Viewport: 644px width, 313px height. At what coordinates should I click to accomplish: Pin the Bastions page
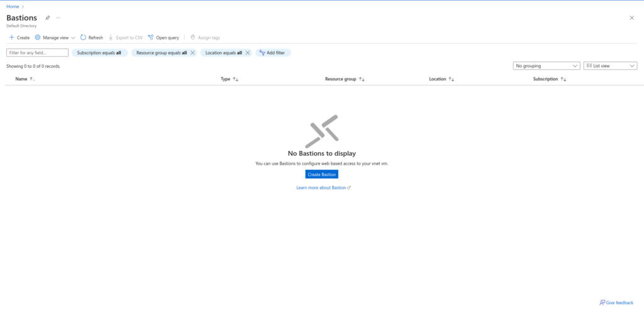pyautogui.click(x=48, y=18)
